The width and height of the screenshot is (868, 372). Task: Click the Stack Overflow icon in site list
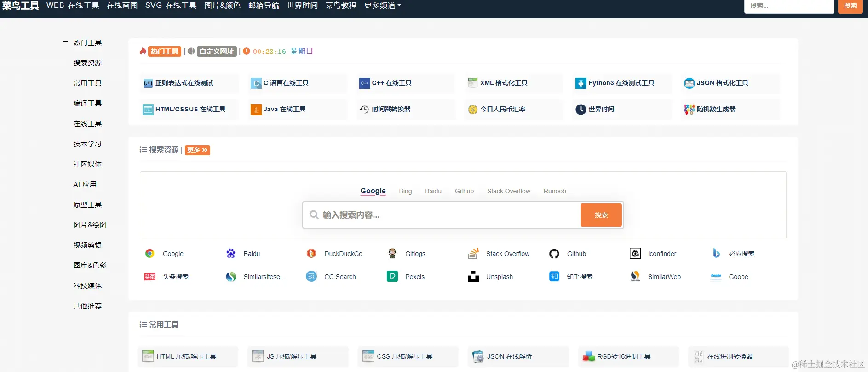pos(473,253)
